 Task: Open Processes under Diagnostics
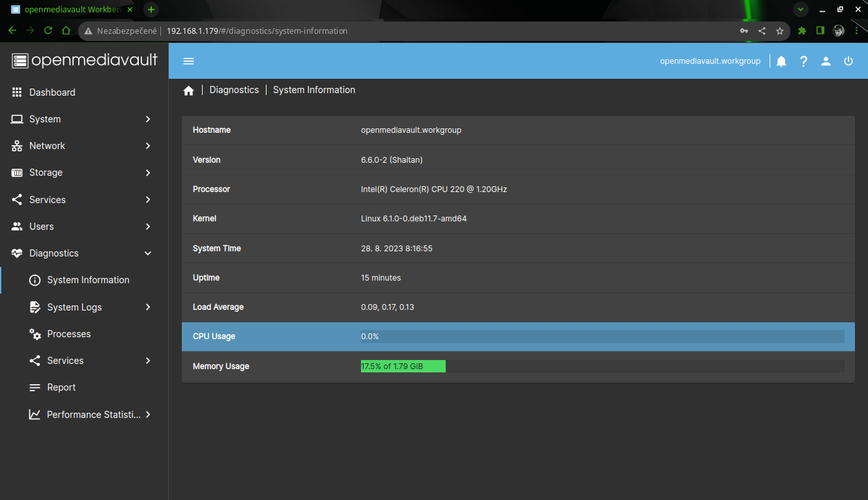84,334
